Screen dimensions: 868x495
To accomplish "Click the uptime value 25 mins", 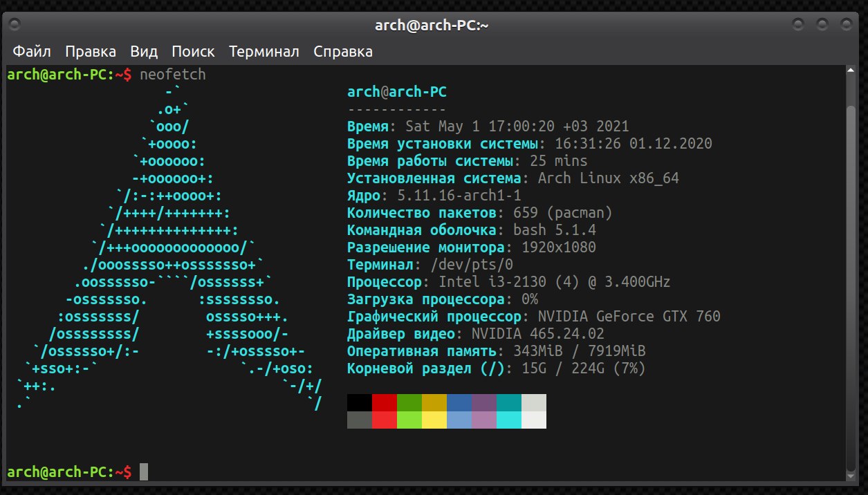I will [559, 161].
